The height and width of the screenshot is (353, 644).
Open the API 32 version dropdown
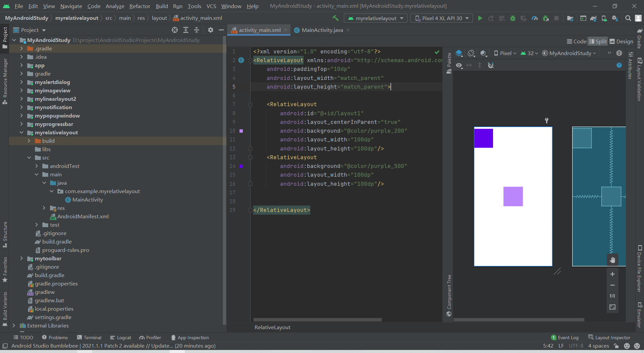(x=529, y=53)
